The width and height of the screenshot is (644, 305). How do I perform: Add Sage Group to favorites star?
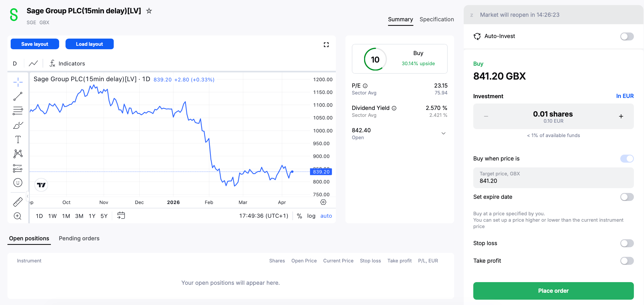tap(149, 11)
